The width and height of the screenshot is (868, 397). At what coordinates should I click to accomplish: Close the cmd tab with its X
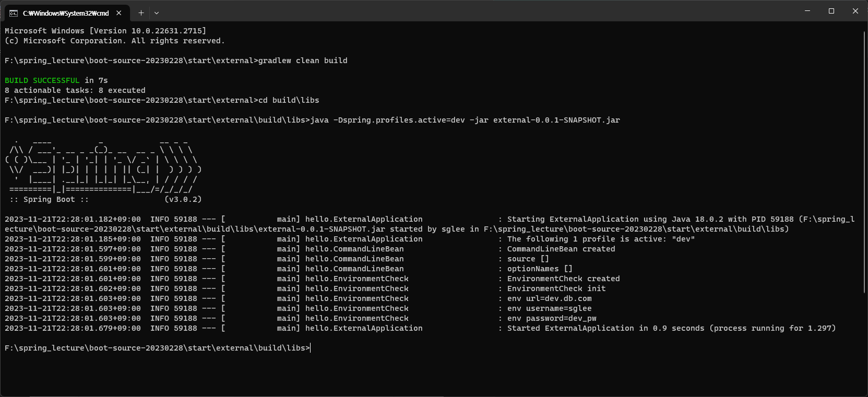[x=119, y=13]
